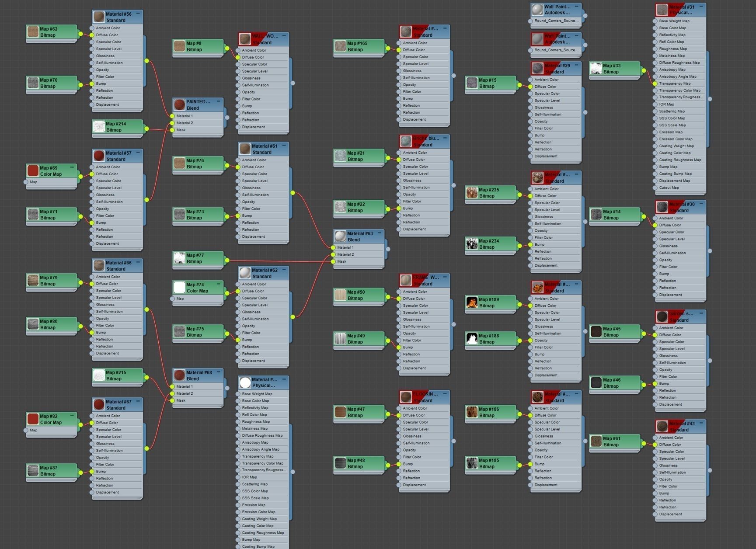Select the Map #8 bitmap thumbnail
The width and height of the screenshot is (756, 549).
tap(179, 46)
